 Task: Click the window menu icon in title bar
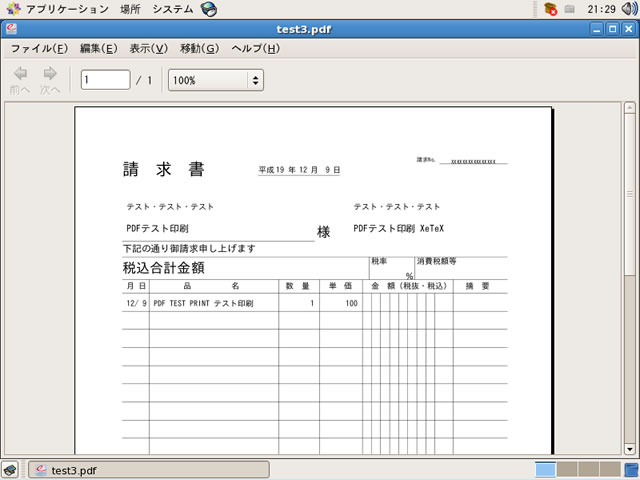(10, 29)
